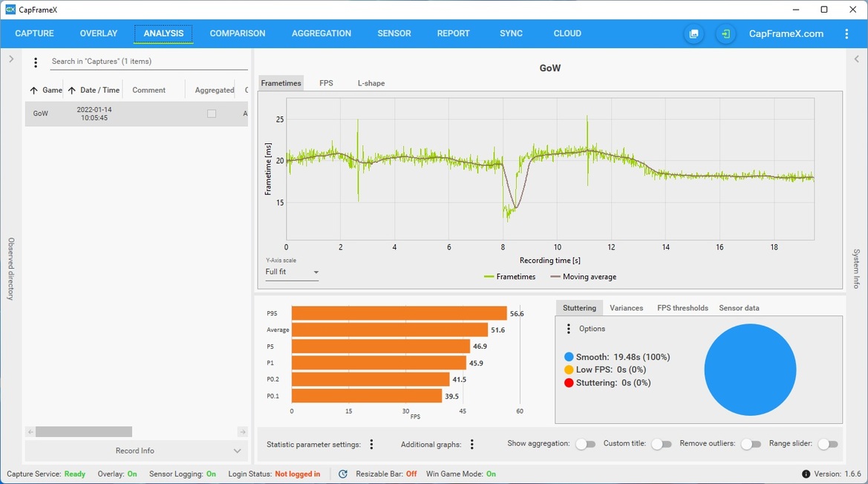Click the blue Smooth legend dot
The image size is (868, 484).
[569, 357]
